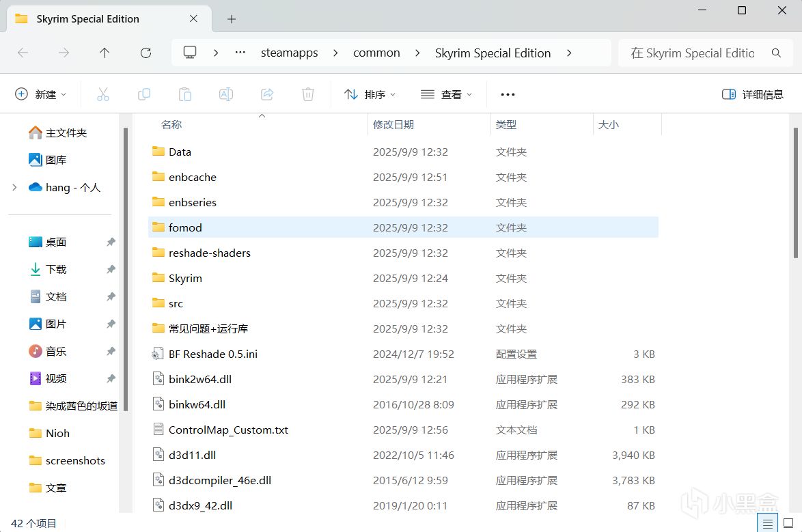Image resolution: width=802 pixels, height=532 pixels.
Task: Open Nioh folder in sidebar
Action: [49, 433]
